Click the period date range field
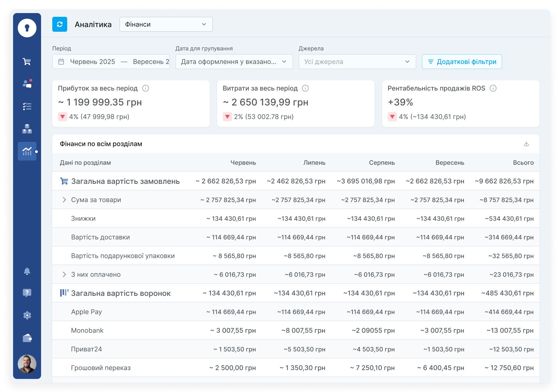 (111, 62)
